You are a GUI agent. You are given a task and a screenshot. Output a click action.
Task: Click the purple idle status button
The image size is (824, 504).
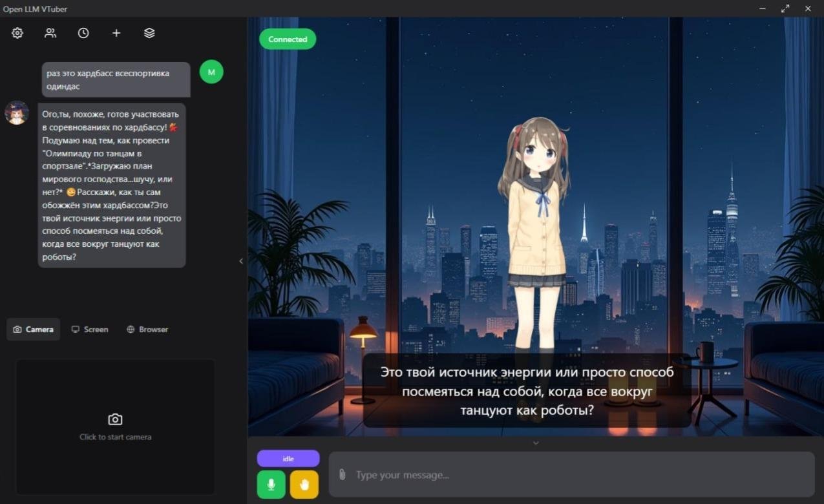pyautogui.click(x=288, y=458)
